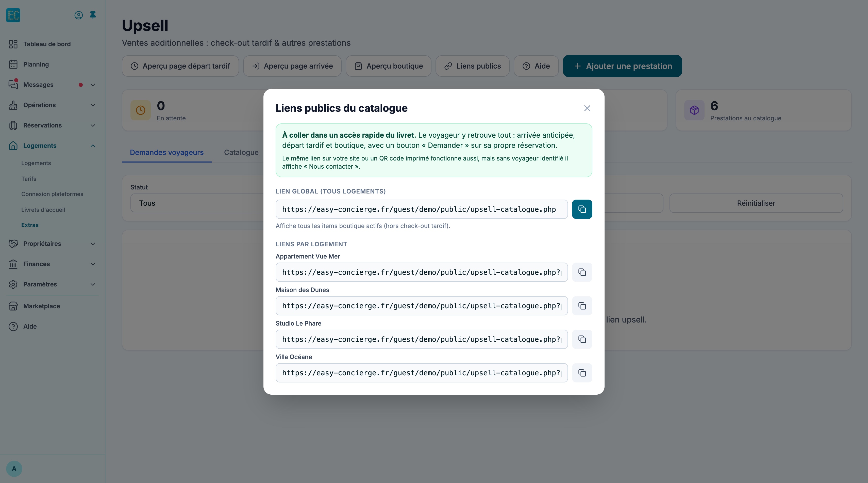Click Aperçu page départ tardif
The width and height of the screenshot is (868, 483).
point(180,66)
